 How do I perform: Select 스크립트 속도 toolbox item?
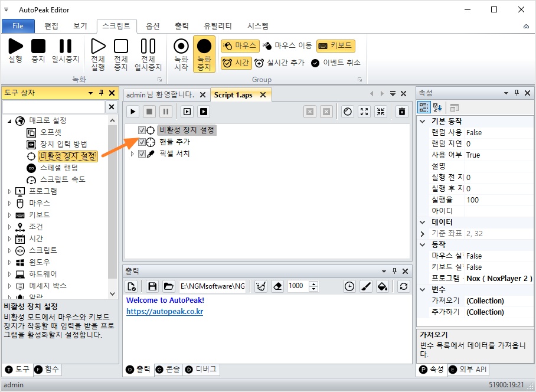pos(63,179)
